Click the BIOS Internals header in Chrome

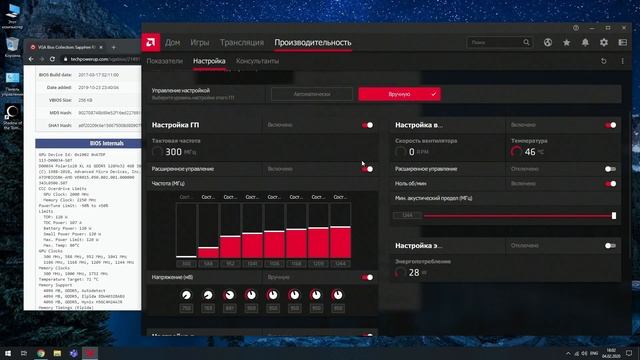89,143
